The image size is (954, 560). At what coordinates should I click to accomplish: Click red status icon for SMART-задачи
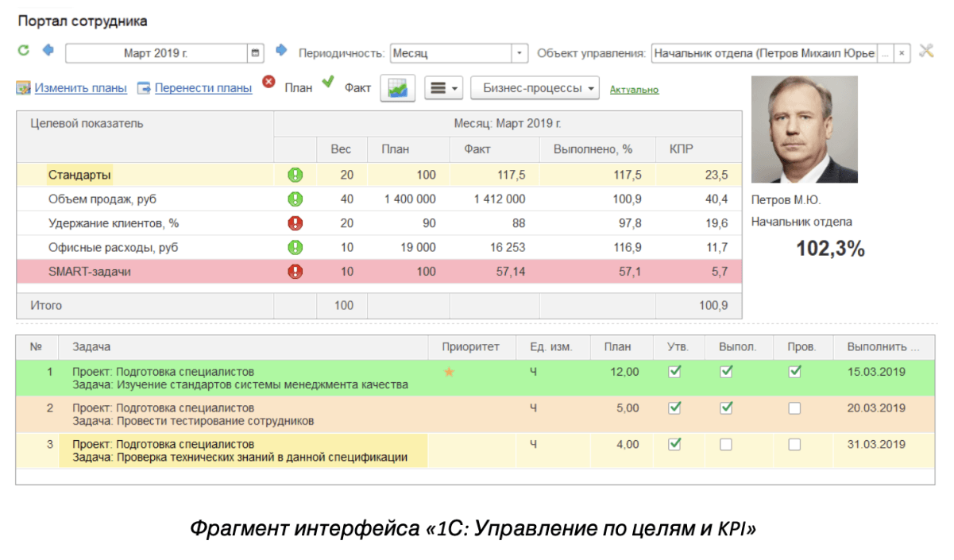[x=295, y=272]
